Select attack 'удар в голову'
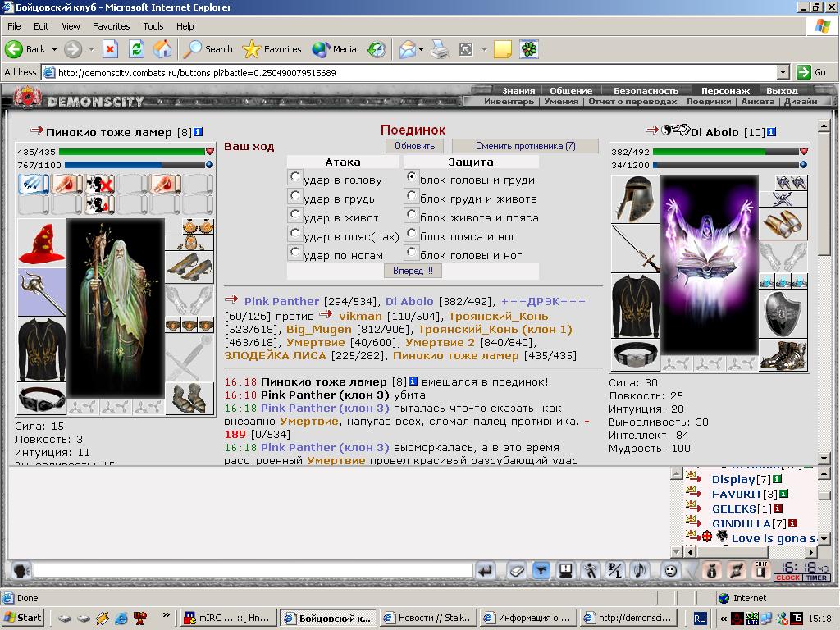Image resolution: width=840 pixels, height=630 pixels. point(294,176)
